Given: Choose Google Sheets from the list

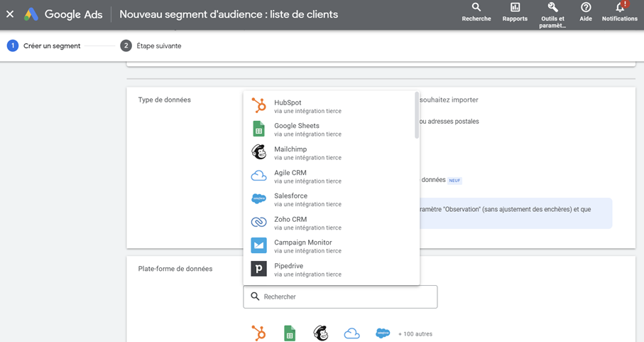Looking at the screenshot, I should coord(332,129).
